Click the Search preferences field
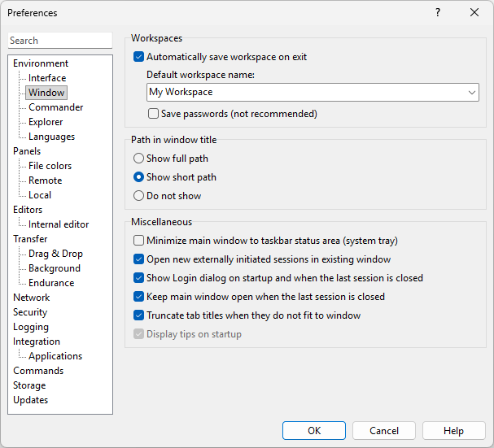This screenshot has height=448, width=494. coord(60,41)
